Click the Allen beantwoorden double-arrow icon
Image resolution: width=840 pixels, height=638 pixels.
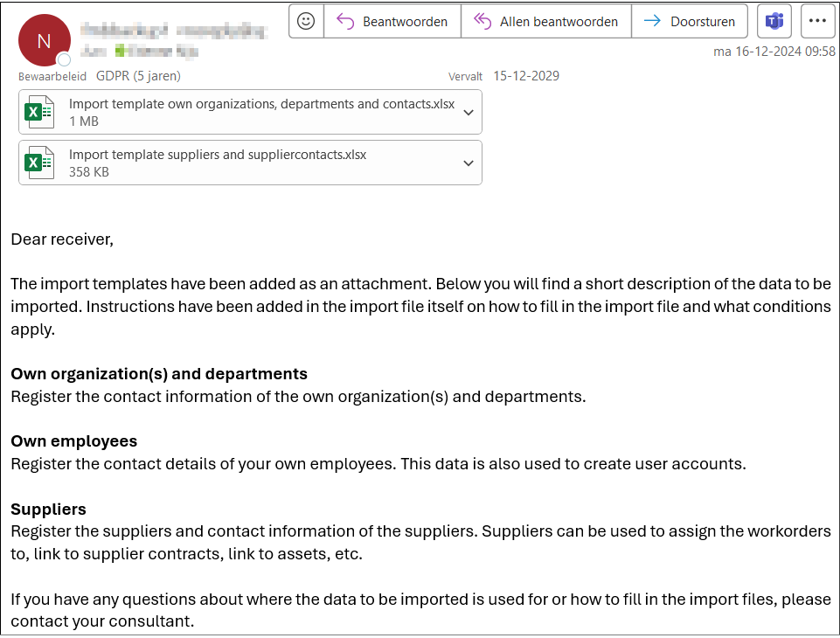(482, 22)
